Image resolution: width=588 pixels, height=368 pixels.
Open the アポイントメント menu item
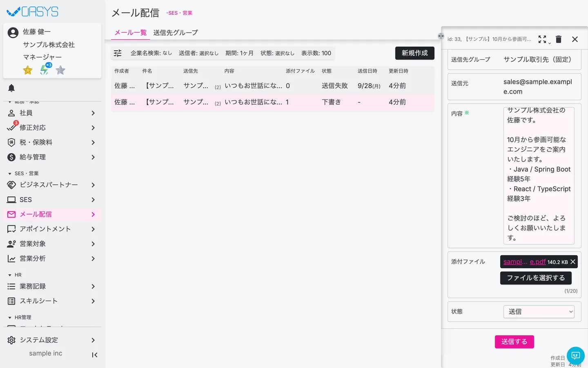coord(52,229)
